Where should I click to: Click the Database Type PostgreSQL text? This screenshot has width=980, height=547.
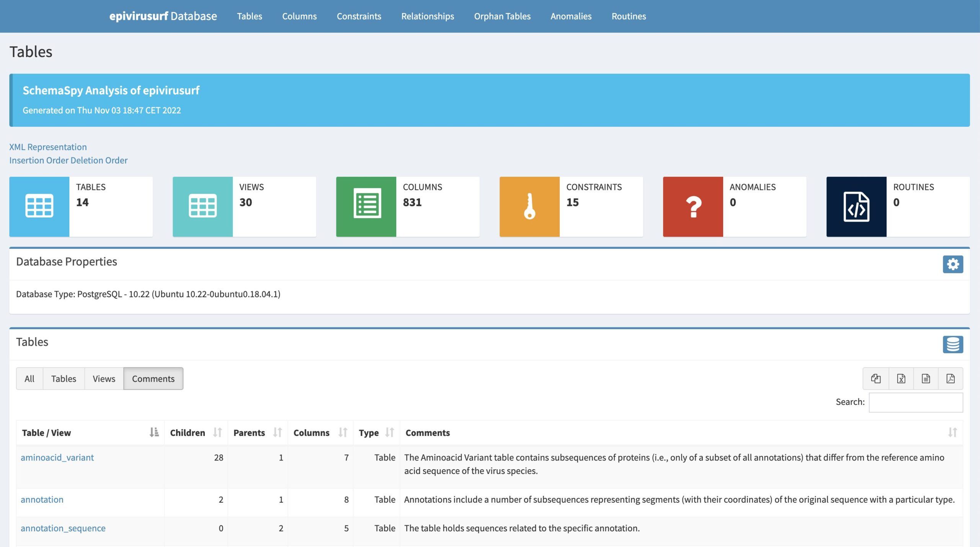point(148,294)
